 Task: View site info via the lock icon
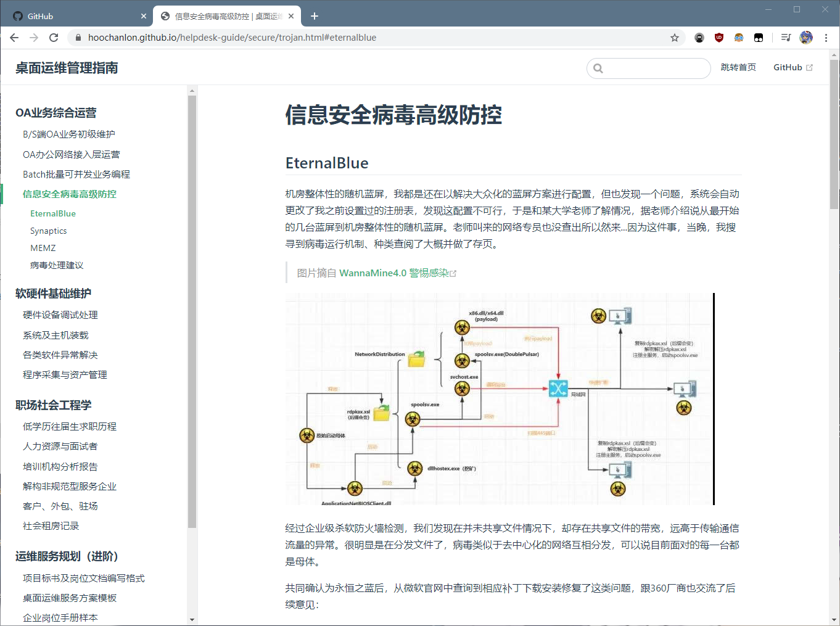78,38
